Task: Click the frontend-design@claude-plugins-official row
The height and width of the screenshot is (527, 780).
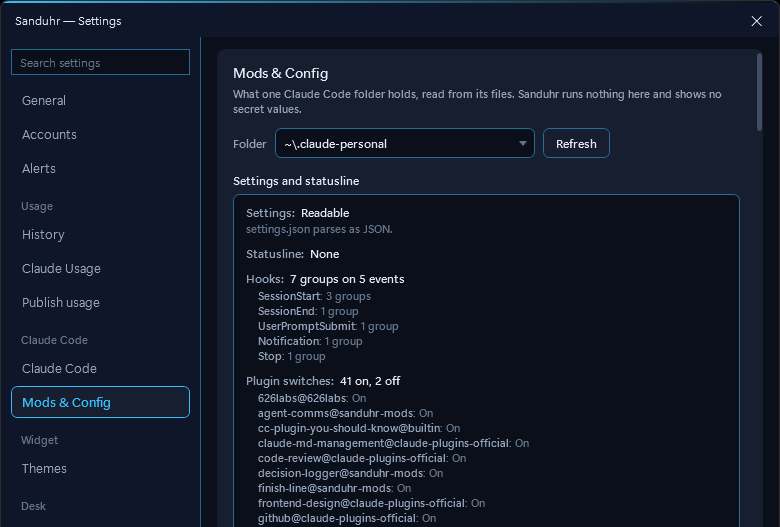Action: coord(372,503)
